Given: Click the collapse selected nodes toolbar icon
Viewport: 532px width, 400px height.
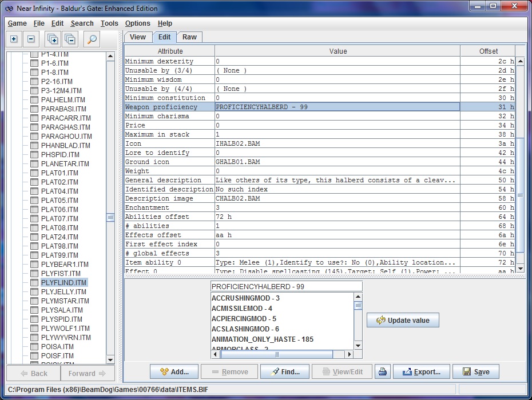Looking at the screenshot, I should click(x=70, y=39).
